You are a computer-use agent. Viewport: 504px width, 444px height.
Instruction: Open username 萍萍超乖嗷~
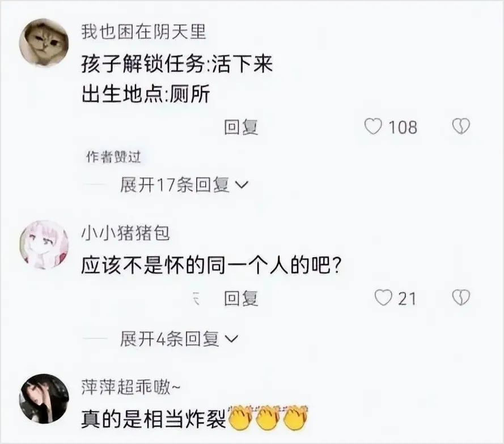130,387
